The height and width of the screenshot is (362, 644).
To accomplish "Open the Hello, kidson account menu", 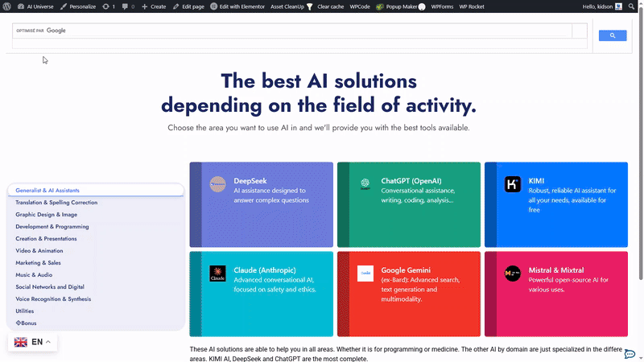I will click(x=602, y=6).
